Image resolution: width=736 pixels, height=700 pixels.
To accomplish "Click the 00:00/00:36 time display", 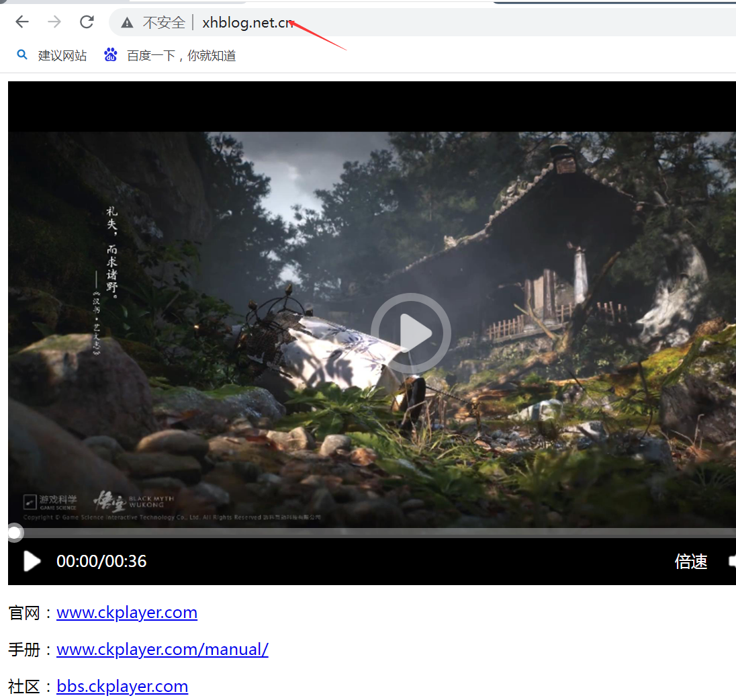I will coord(101,561).
